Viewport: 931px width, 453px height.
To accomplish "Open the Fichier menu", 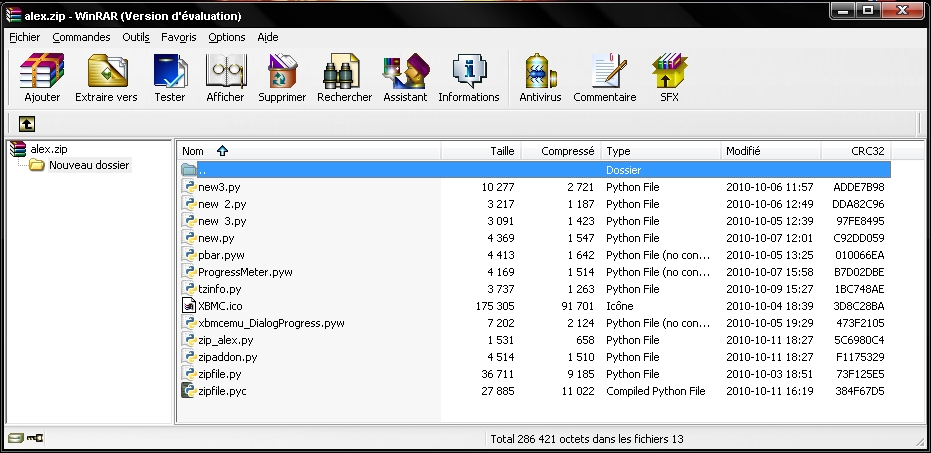I will (x=24, y=37).
